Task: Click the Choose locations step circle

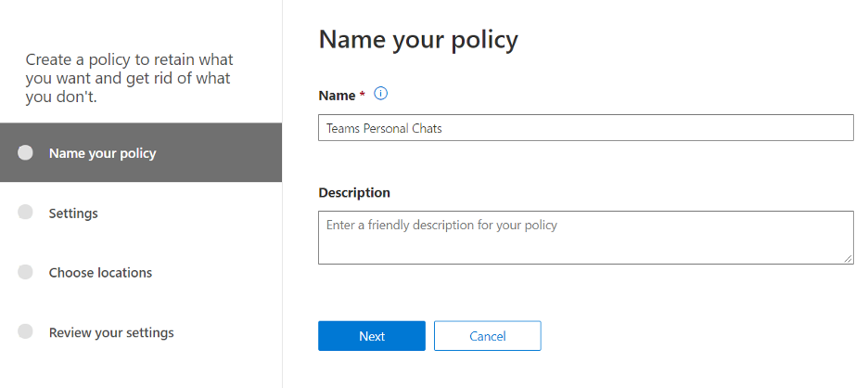Action: (x=25, y=272)
